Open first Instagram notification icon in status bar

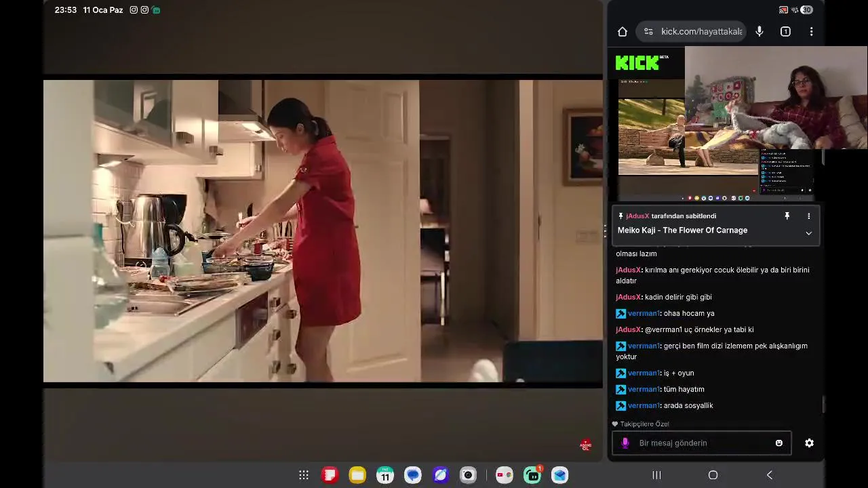[134, 10]
